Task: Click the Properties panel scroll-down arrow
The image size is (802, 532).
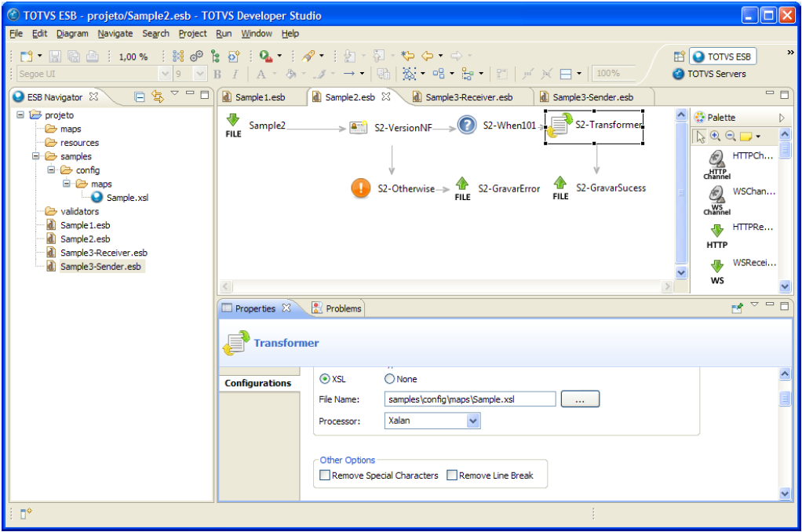Action: click(x=785, y=493)
